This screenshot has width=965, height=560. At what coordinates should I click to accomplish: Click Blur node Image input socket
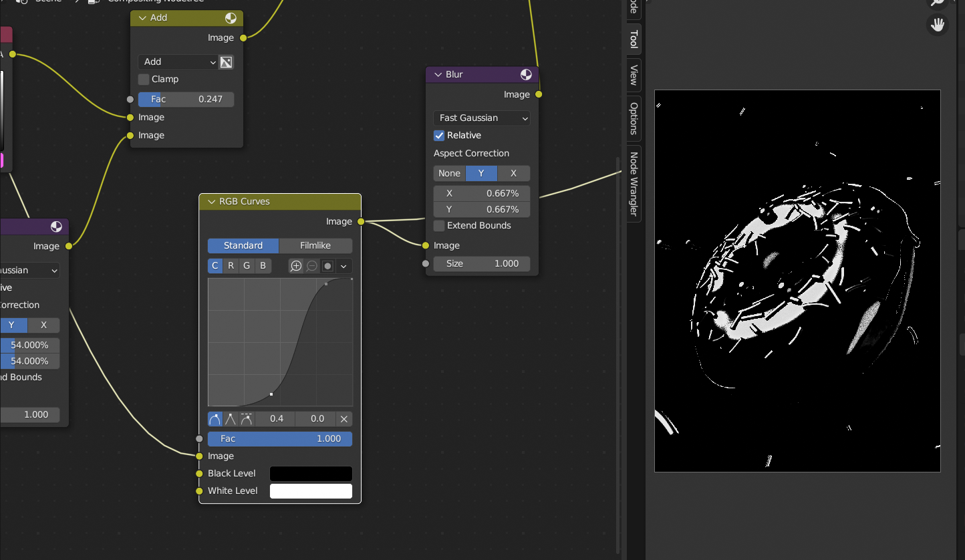pos(426,246)
